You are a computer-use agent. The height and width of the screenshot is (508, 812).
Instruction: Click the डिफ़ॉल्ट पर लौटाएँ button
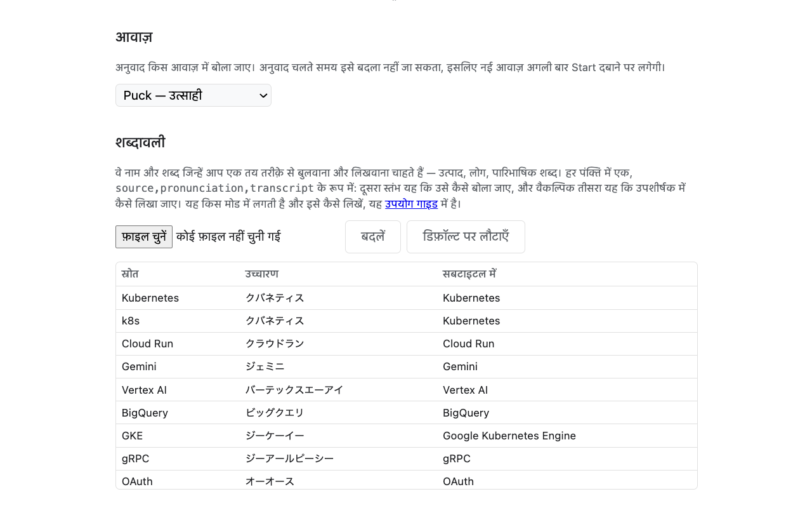(466, 237)
